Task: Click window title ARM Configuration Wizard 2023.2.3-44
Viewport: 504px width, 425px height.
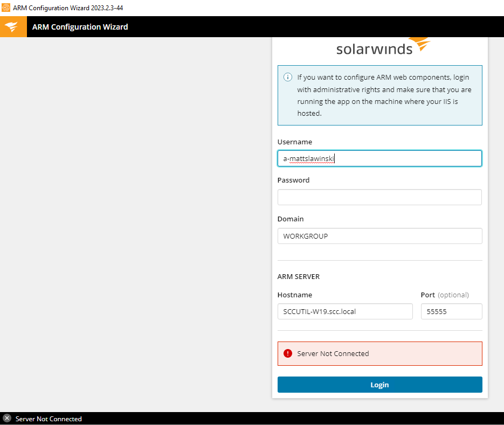Action: click(68, 8)
